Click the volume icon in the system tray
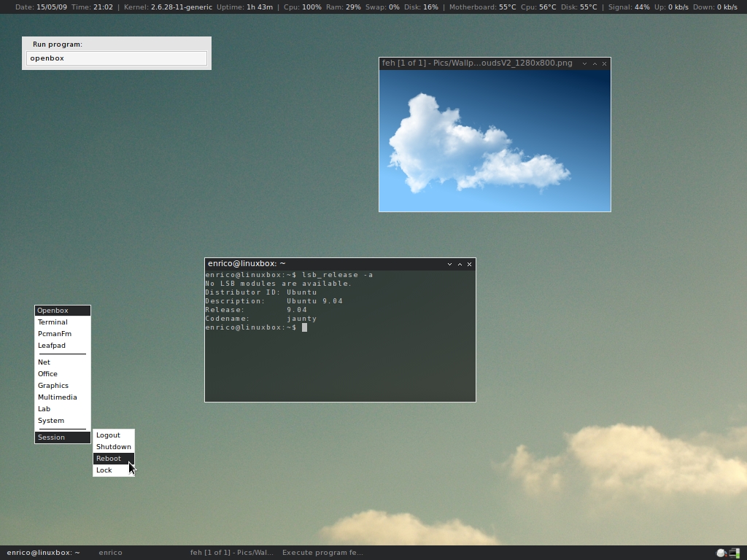Screen dimensions: 747x560 (720, 553)
